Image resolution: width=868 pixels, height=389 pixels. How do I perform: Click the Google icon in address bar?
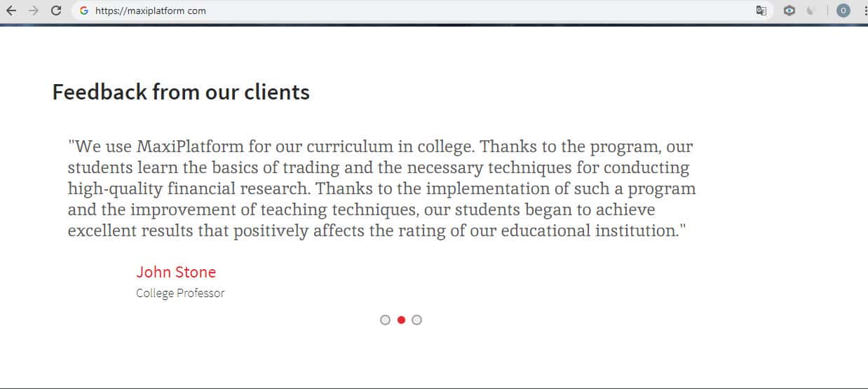click(x=84, y=11)
